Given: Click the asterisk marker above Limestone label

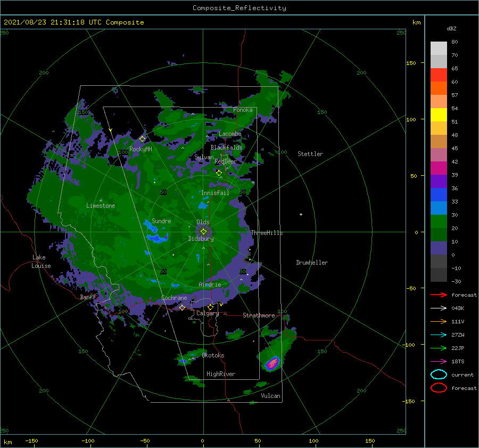Looking at the screenshot, I should (x=101, y=201).
